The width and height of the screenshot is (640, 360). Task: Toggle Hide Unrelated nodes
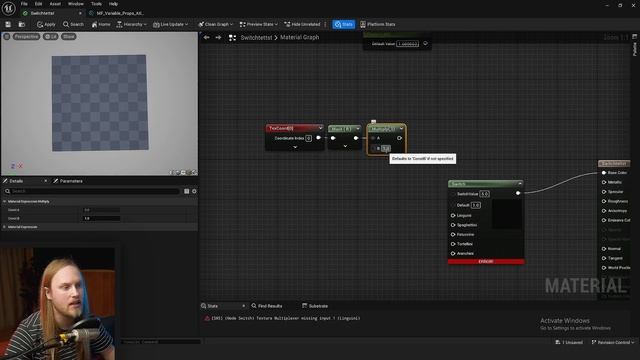coord(302,24)
